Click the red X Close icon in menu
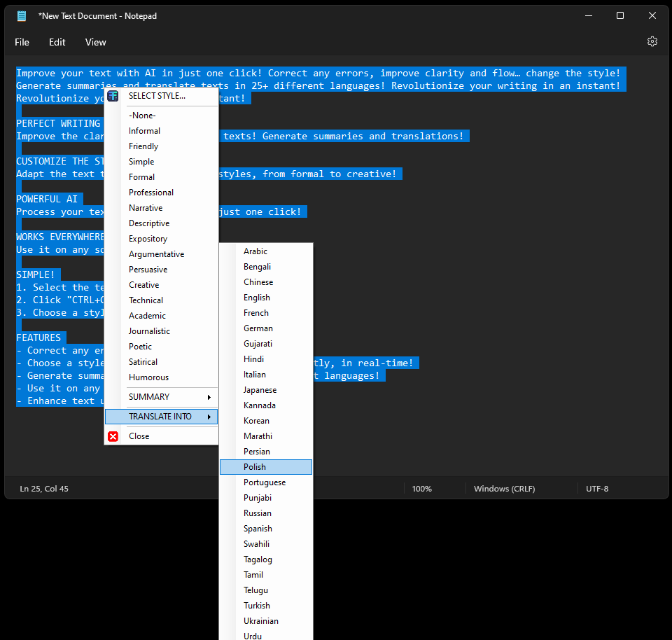Viewport: 672px width, 640px height. pos(113,436)
